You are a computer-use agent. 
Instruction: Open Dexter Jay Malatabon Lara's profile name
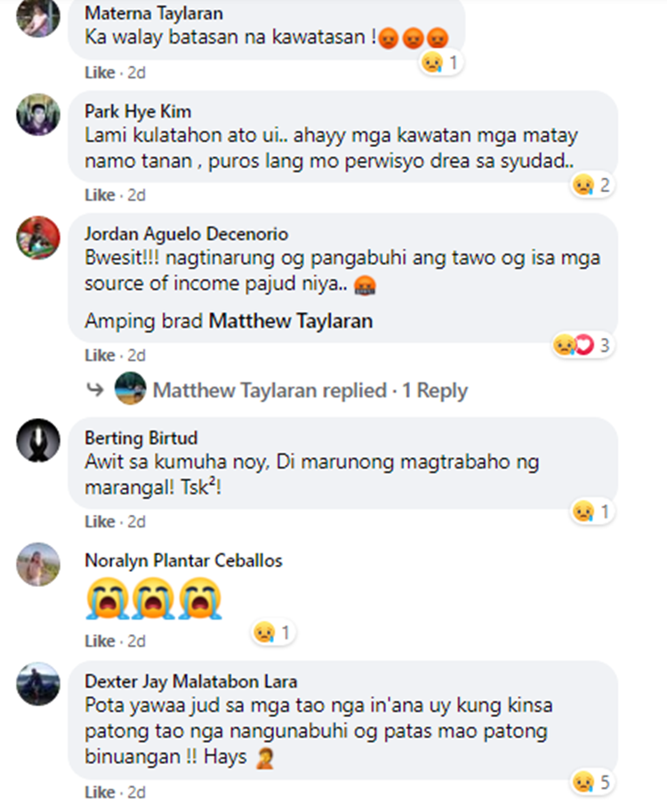(190, 681)
